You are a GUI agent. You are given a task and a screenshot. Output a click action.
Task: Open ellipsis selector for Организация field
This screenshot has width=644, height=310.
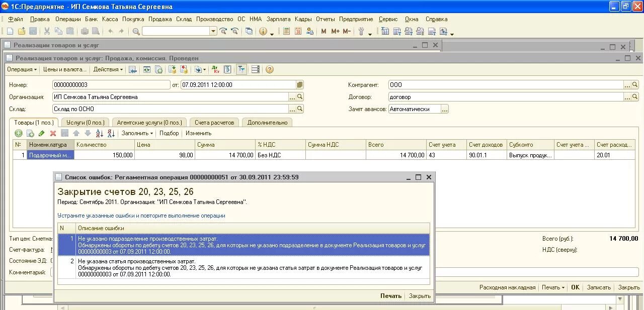click(292, 97)
